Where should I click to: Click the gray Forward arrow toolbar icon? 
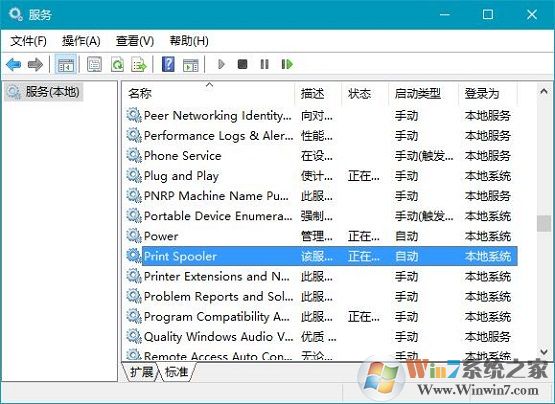pyautogui.click(x=35, y=64)
